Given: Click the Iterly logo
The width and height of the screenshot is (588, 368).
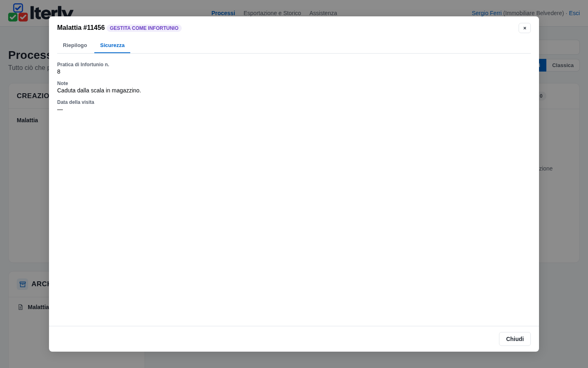Looking at the screenshot, I should (41, 12).
